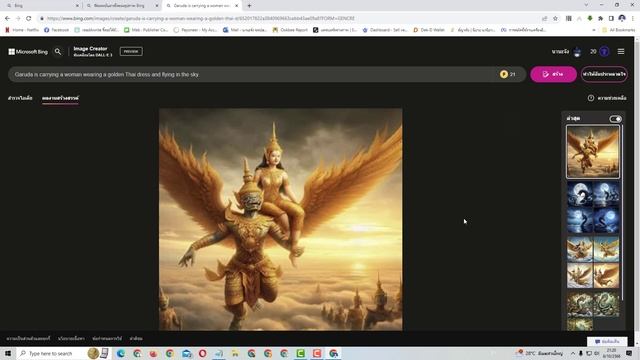Open the Help link with question icon

coord(607,98)
